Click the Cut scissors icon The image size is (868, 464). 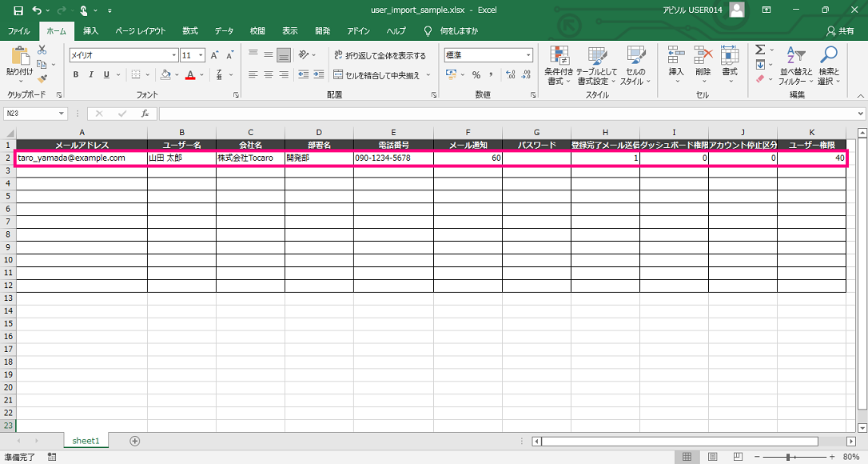(42, 50)
